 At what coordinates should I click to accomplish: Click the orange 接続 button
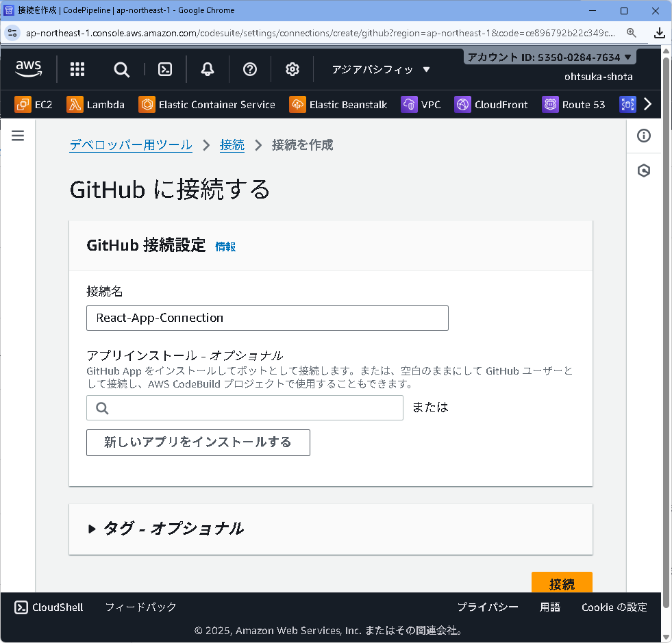click(x=562, y=583)
